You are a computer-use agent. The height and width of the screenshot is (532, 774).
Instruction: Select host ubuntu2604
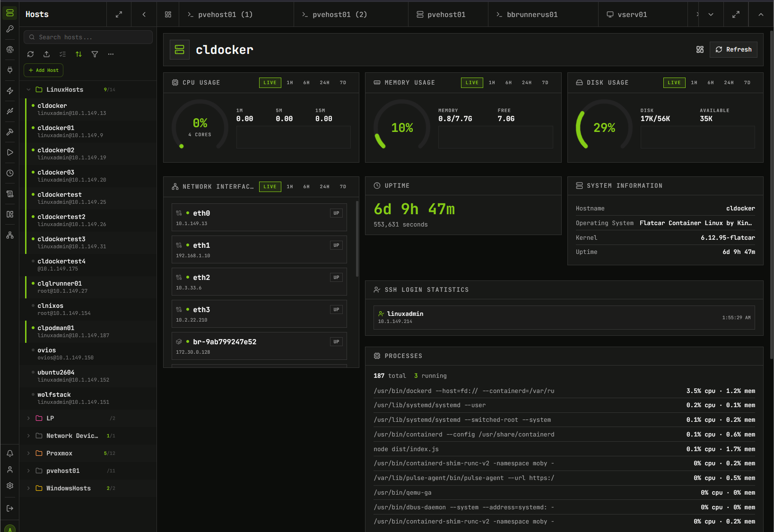pos(91,376)
